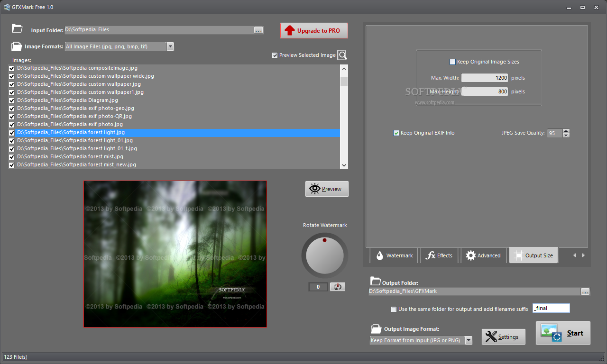Decrease JPEG Save Quality with down arrow
The height and width of the screenshot is (364, 607).
pos(566,136)
